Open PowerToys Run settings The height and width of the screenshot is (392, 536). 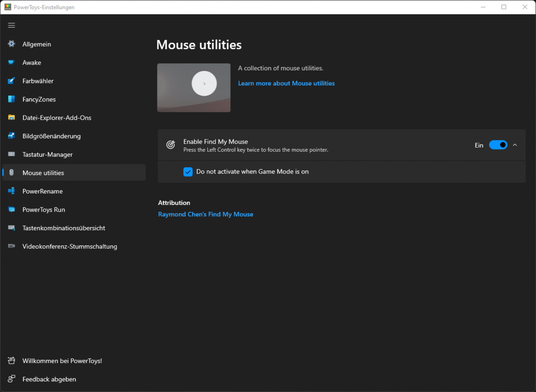click(74, 209)
